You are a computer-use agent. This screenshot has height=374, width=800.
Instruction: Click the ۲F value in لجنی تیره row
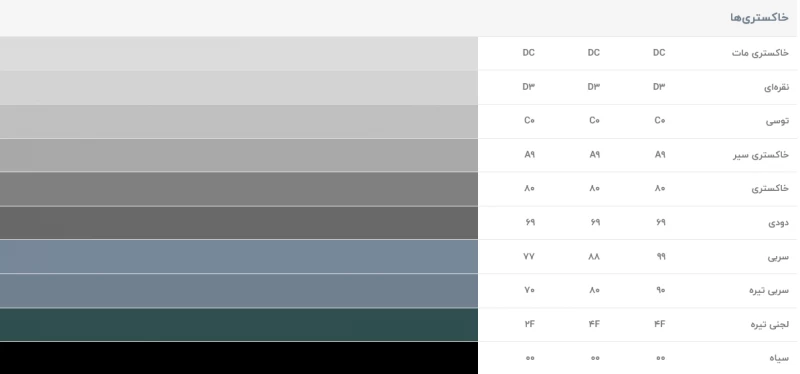[x=529, y=324]
